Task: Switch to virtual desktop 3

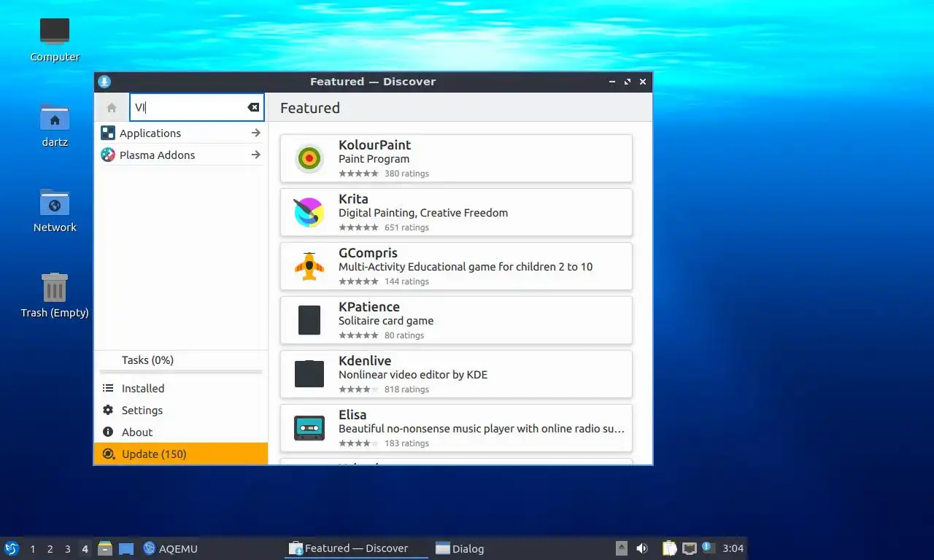Action: coord(67,549)
